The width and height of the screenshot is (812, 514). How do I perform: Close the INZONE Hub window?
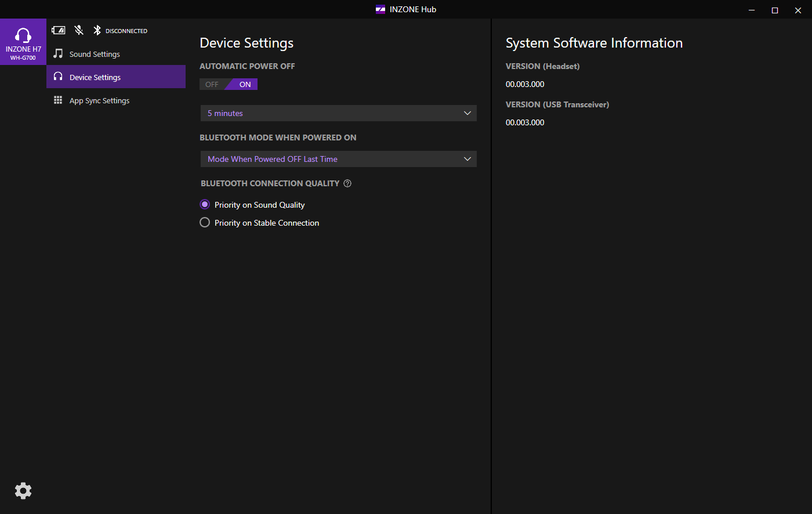pos(798,9)
